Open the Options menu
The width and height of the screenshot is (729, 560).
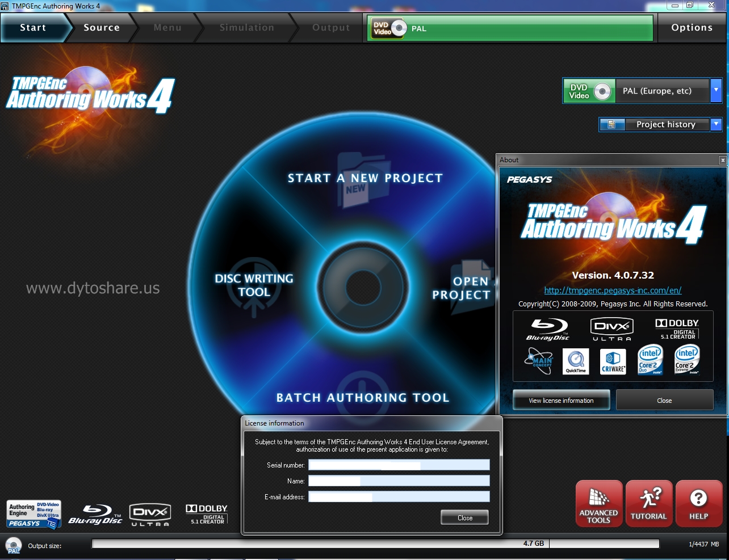click(692, 28)
